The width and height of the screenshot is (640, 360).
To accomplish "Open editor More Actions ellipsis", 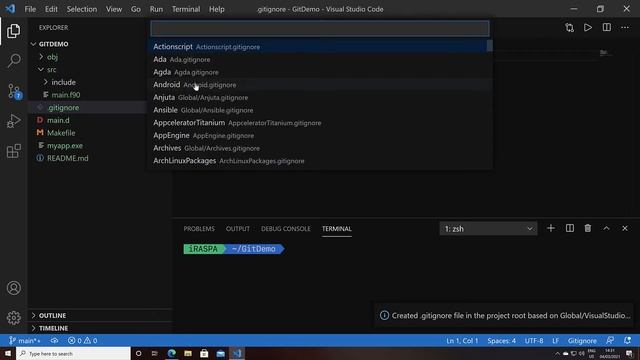I will click(x=625, y=28).
